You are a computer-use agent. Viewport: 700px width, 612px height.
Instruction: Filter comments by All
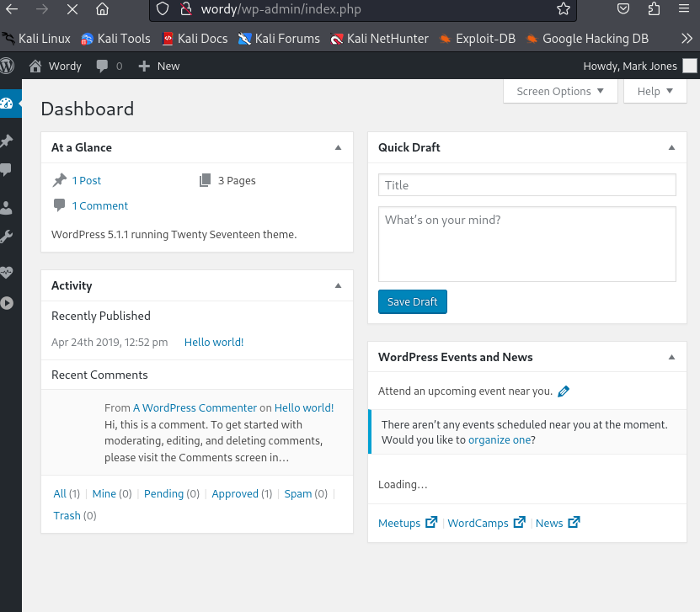click(60, 494)
